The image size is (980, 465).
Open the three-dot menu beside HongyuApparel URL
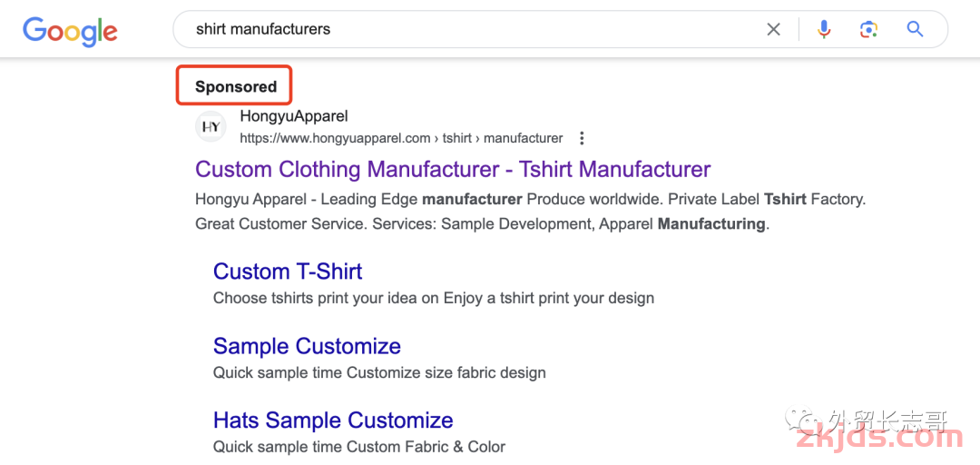click(582, 138)
